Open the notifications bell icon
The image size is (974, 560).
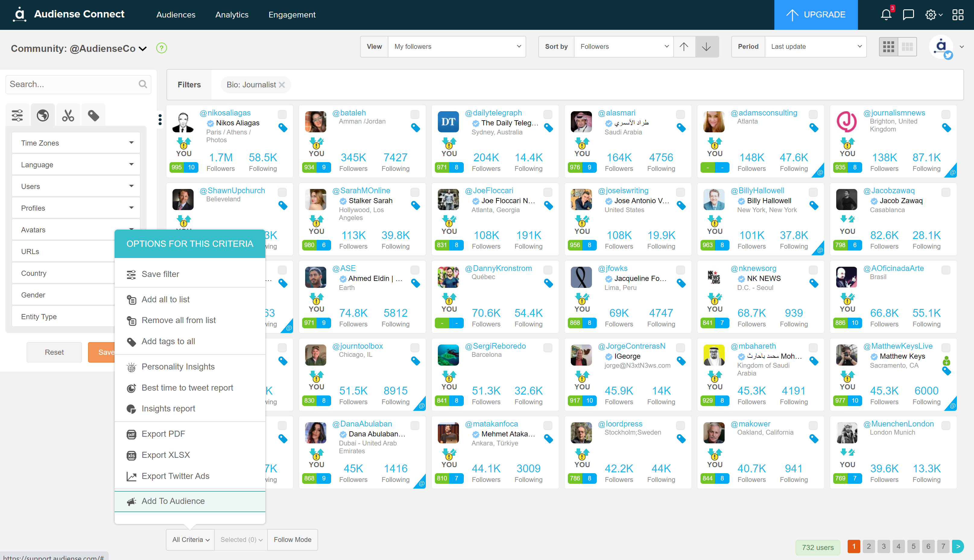pos(886,14)
